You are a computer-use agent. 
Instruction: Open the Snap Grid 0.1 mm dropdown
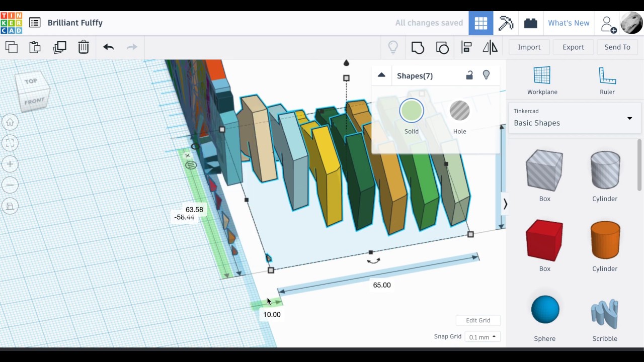click(482, 337)
